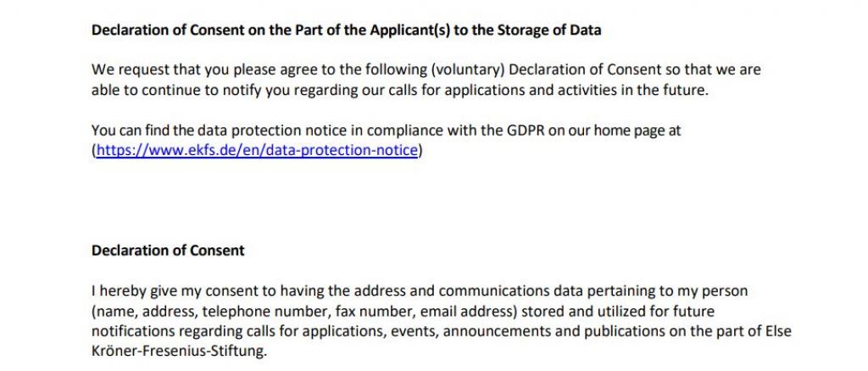Screen dimensions: 868x371
Task: Click the line starting 'notifications regarding calls for applications'
Action: (x=441, y=331)
